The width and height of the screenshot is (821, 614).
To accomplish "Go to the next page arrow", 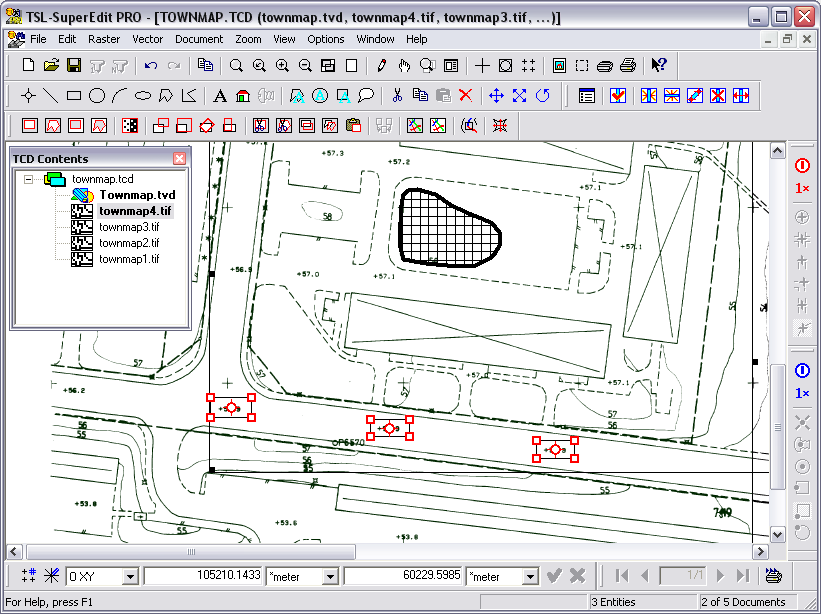I will [x=720, y=576].
